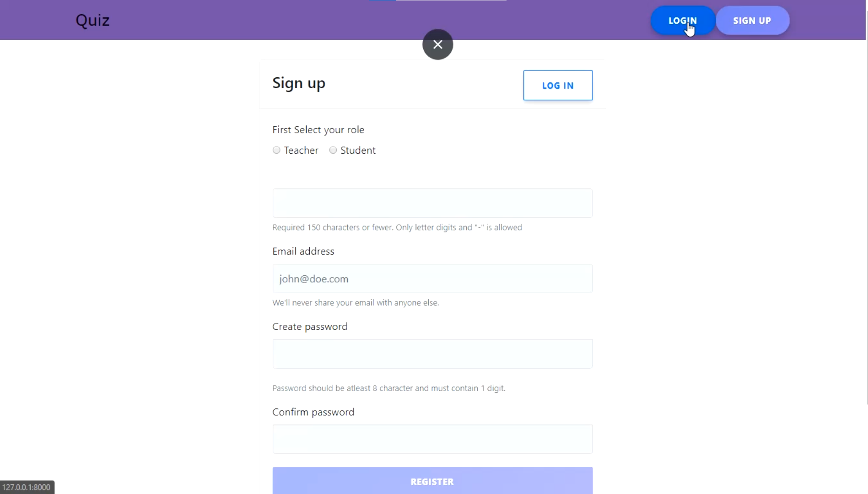Select the Teacher role radio button
Image resolution: width=868 pixels, height=494 pixels.
tap(276, 150)
